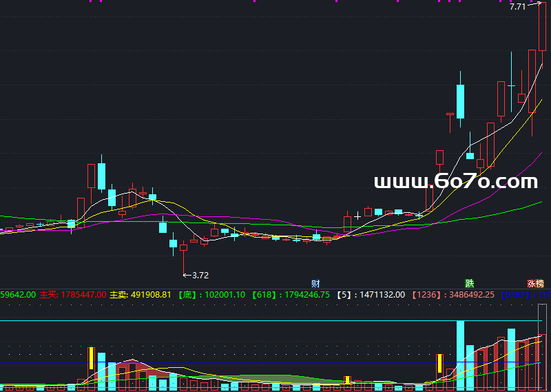
Task: Click the red 涨榜 marker icon
Action: (535, 283)
